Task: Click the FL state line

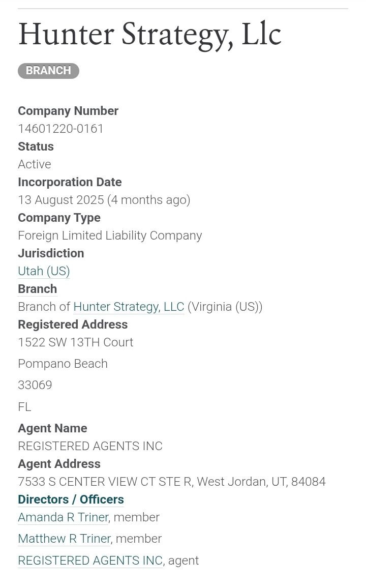Action: [x=24, y=407]
